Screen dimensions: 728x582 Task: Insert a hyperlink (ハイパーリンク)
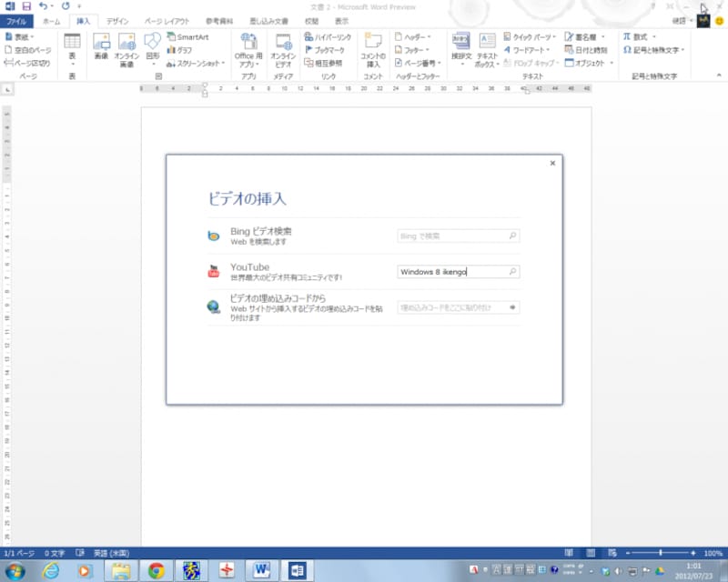point(328,36)
